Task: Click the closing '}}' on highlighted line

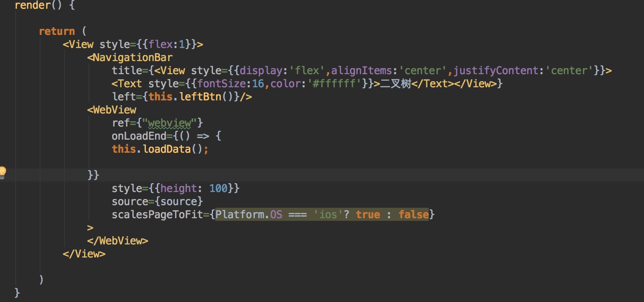Action: coord(93,175)
